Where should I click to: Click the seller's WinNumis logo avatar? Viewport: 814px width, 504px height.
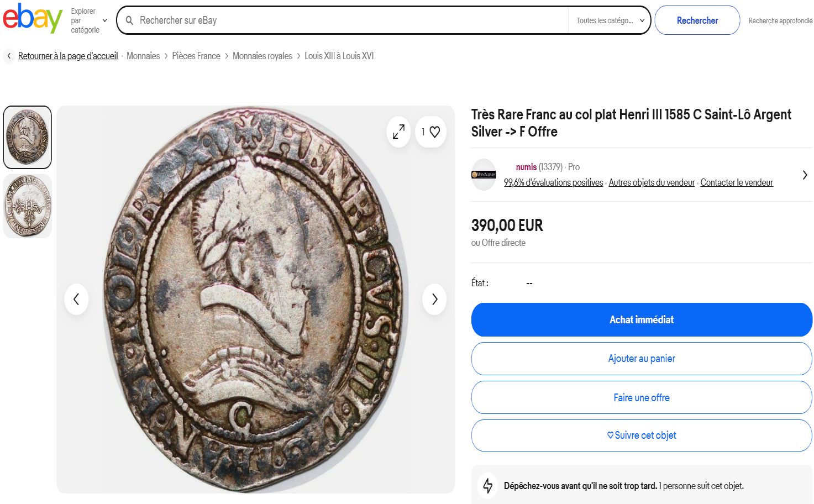coord(484,175)
